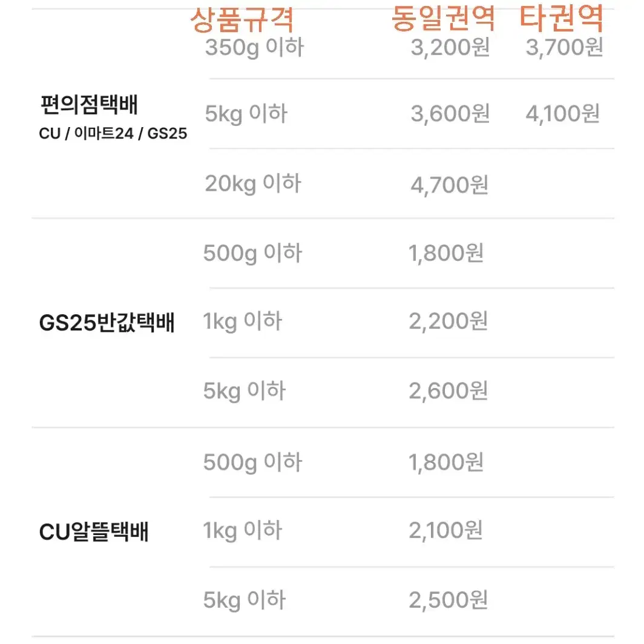
Task: Click the 타권역 column header
Action: [x=562, y=18]
